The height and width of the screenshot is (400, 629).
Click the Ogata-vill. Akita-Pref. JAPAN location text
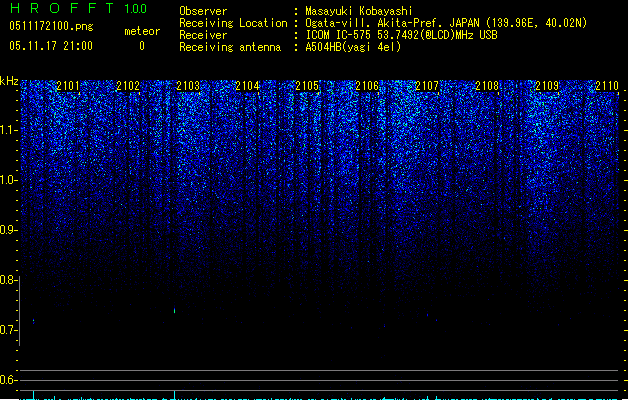pyautogui.click(x=446, y=23)
